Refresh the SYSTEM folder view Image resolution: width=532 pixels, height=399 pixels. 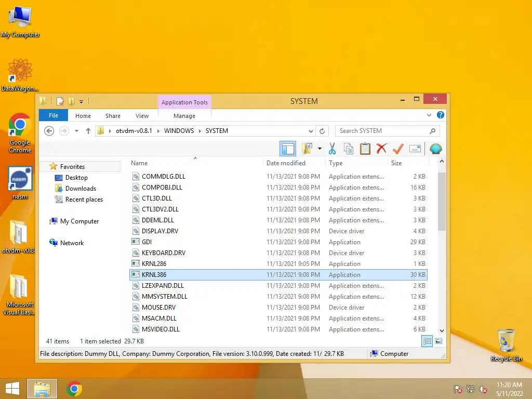tap(322, 131)
